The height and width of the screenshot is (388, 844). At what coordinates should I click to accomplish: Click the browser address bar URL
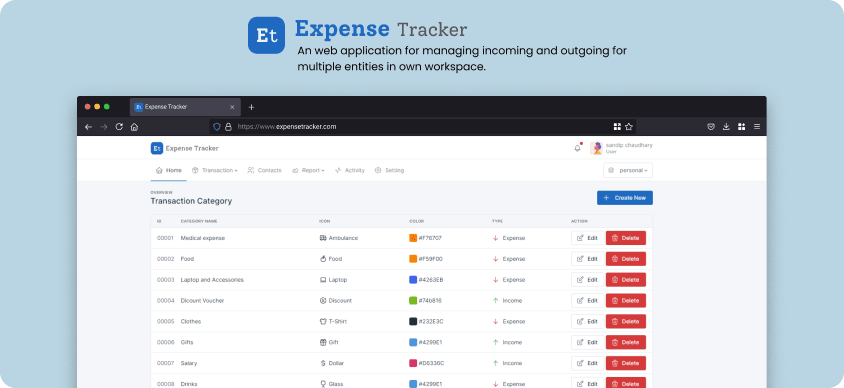click(287, 127)
